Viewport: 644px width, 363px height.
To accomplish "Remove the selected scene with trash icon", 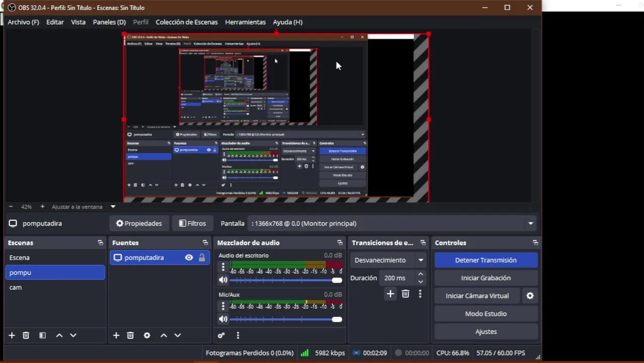I will pos(26,335).
